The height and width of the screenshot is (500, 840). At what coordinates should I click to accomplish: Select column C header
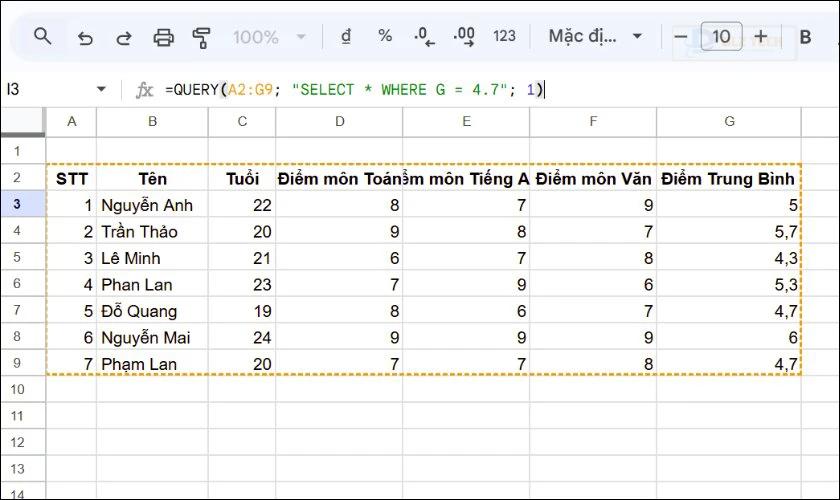pos(242,121)
